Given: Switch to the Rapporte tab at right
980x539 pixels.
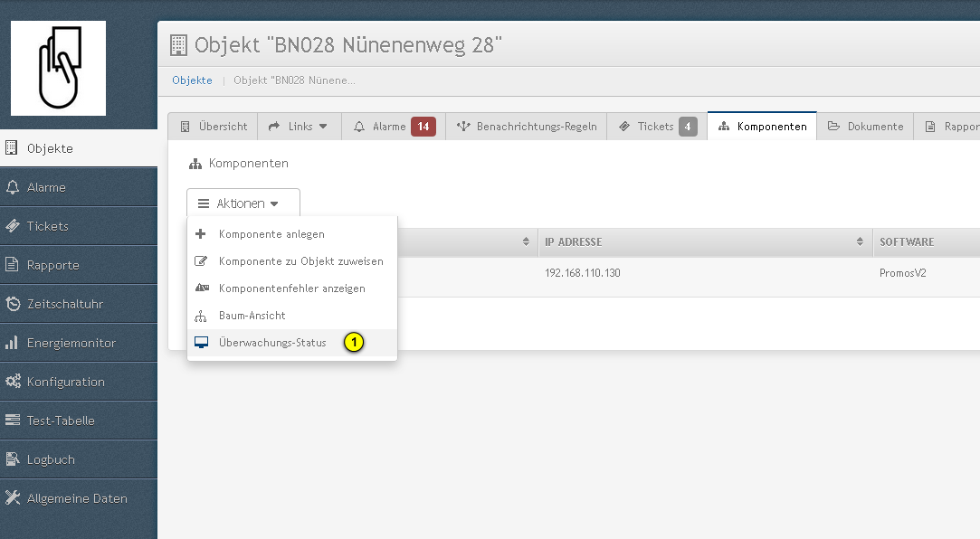Looking at the screenshot, I should pyautogui.click(x=947, y=127).
